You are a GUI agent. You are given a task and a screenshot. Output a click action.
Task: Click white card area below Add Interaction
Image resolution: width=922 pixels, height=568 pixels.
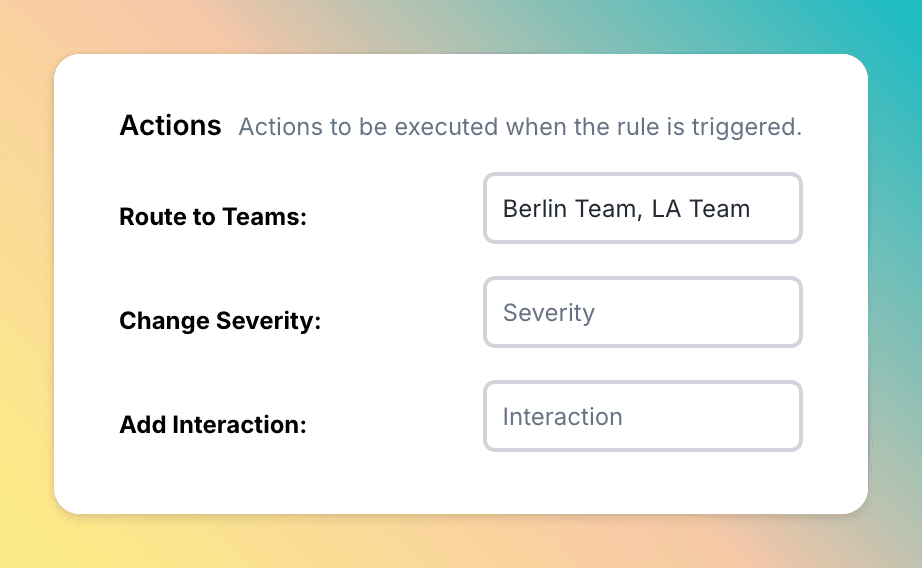click(460, 482)
